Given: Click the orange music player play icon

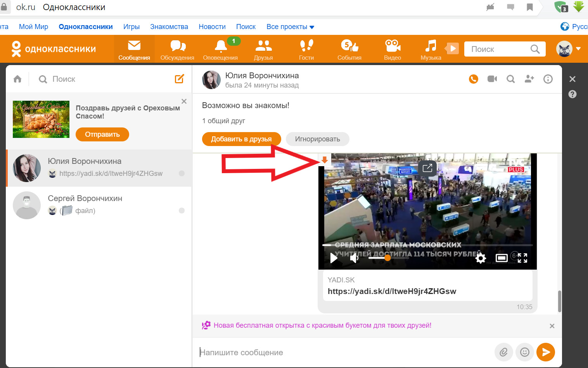Looking at the screenshot, I should 452,49.
